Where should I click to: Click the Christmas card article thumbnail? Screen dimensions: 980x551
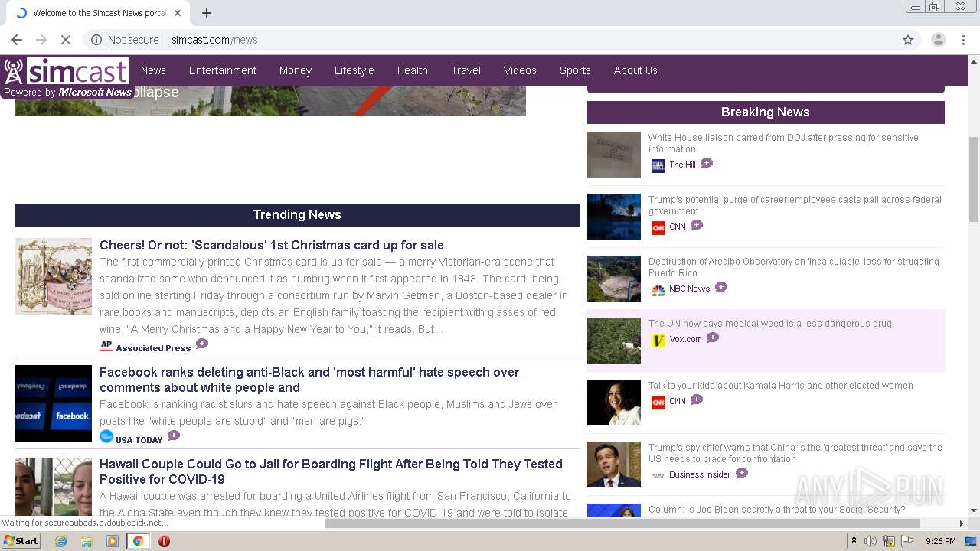point(54,276)
